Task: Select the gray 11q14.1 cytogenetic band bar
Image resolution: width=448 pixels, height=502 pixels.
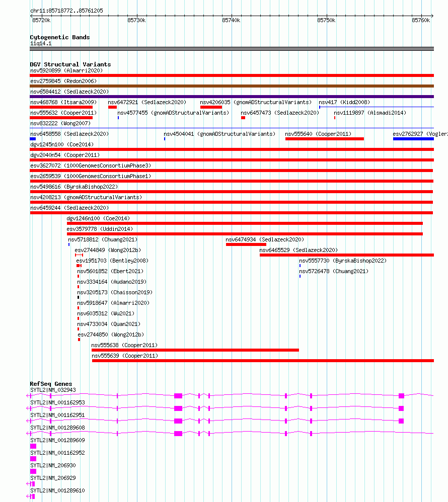Action: point(232,49)
